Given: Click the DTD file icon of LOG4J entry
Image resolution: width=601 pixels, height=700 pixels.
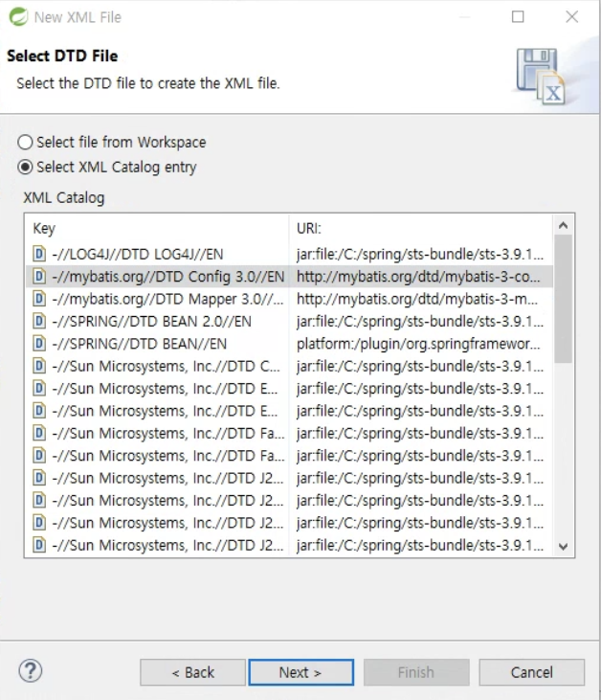Looking at the screenshot, I should pyautogui.click(x=39, y=254).
